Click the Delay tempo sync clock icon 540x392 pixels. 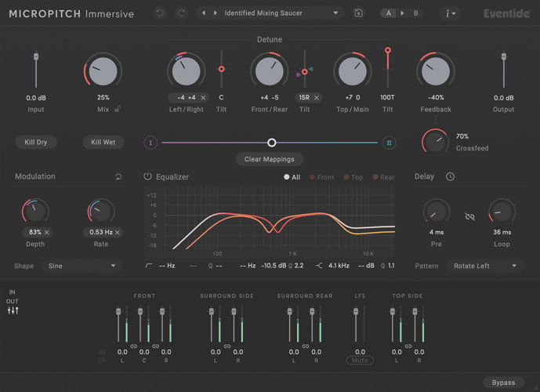click(x=450, y=177)
